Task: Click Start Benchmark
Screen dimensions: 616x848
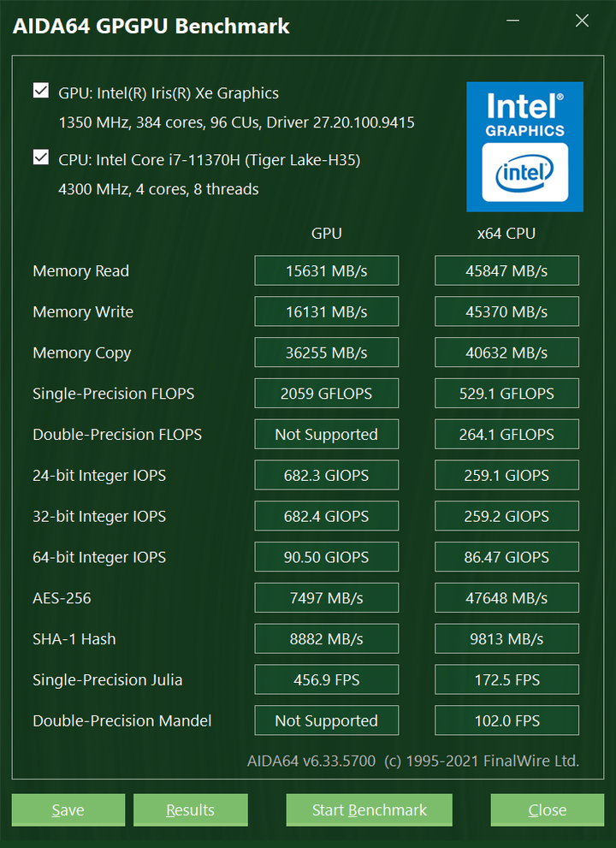Action: 370,809
